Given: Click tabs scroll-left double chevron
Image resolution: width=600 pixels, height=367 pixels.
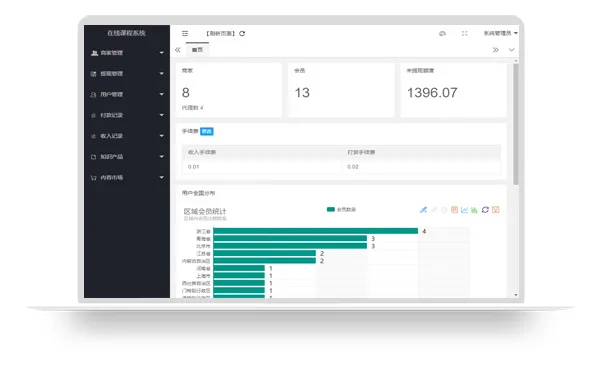Looking at the screenshot, I should [178, 50].
